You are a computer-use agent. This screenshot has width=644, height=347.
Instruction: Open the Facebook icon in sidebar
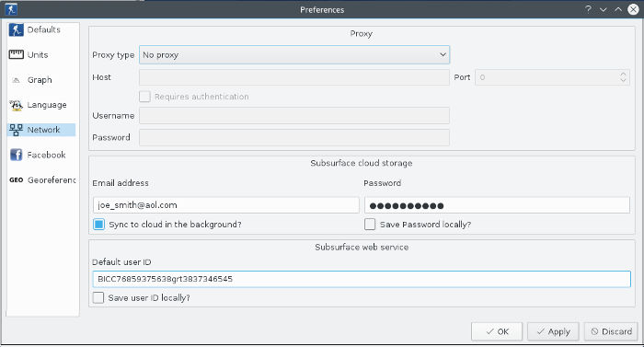pyautogui.click(x=16, y=155)
